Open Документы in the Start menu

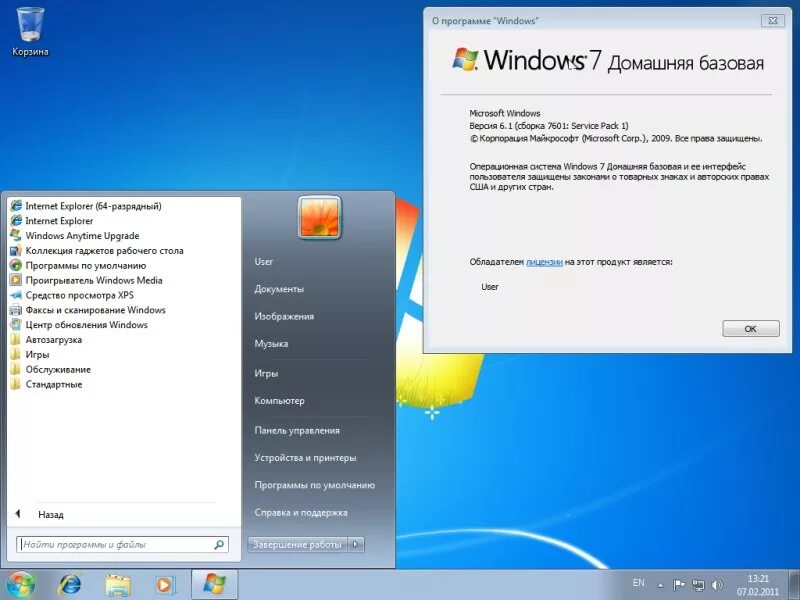point(279,289)
